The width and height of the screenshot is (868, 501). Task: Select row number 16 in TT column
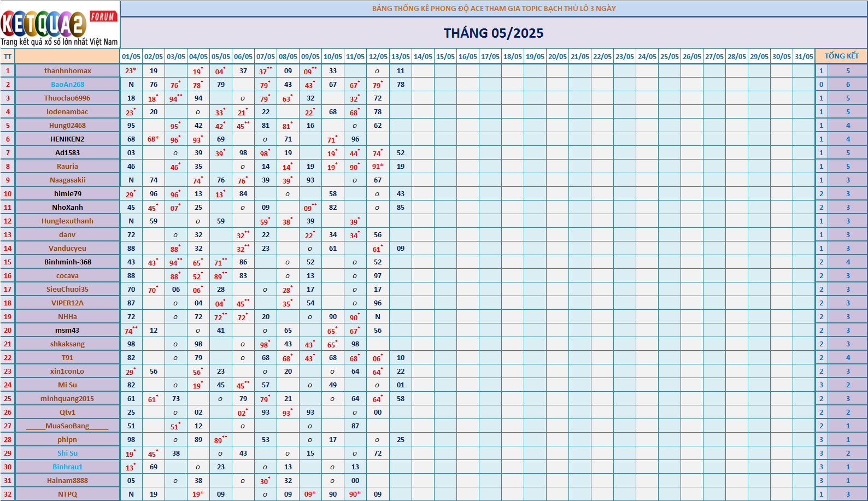coord(8,275)
